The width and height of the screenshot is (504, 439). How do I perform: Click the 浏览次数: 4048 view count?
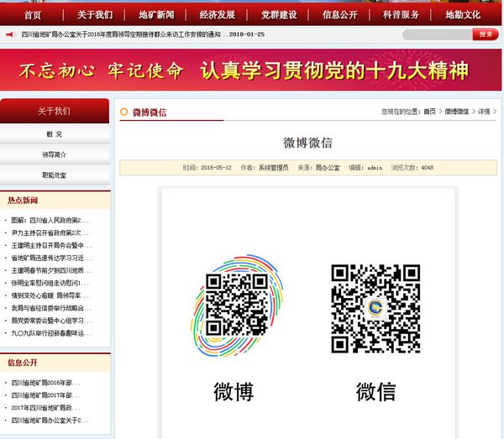412,168
